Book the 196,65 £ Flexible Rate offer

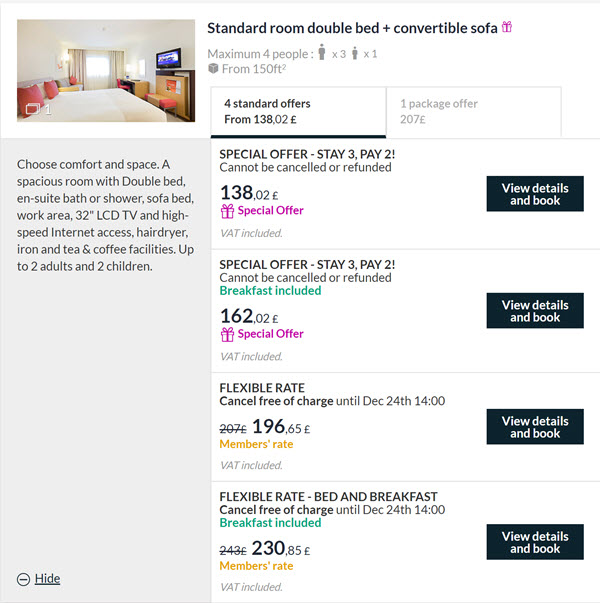[x=535, y=427]
